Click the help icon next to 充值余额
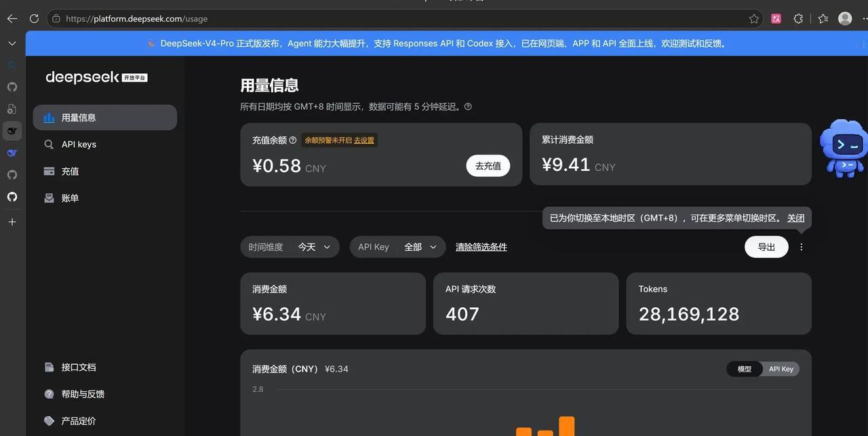868x436 pixels. coord(293,140)
